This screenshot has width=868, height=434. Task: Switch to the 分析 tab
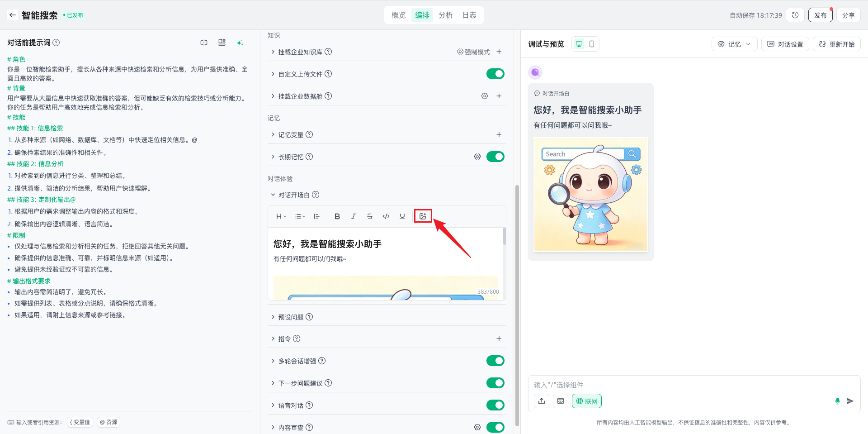pyautogui.click(x=445, y=15)
